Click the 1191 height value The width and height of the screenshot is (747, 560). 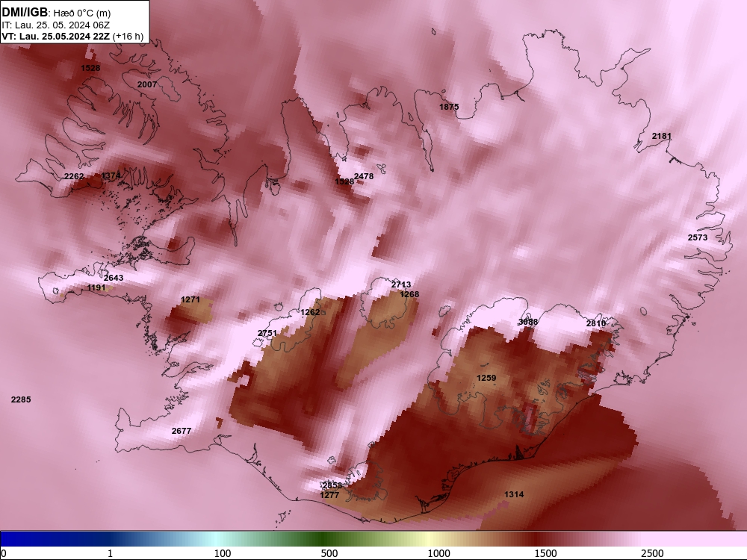[96, 287]
